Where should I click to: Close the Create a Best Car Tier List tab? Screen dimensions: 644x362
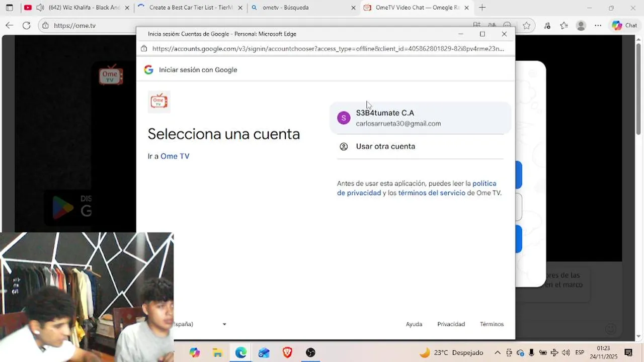tap(240, 8)
